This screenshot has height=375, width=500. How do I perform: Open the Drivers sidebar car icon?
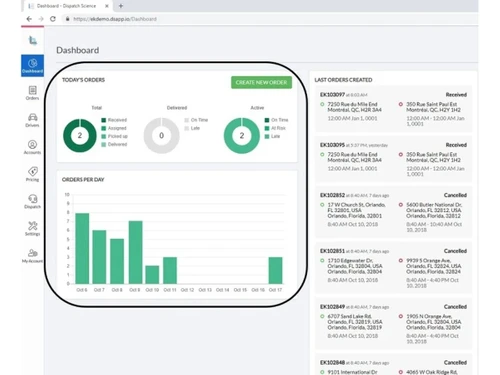click(32, 120)
